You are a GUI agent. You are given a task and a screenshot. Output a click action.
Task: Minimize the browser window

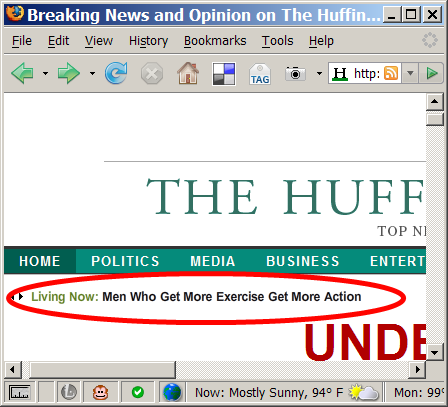coord(391,15)
